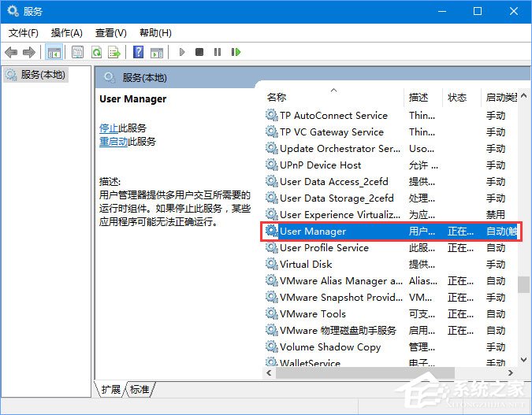The image size is (532, 415).
Task: Click the gear icon of User Data Access_2cefd
Action: click(x=271, y=181)
